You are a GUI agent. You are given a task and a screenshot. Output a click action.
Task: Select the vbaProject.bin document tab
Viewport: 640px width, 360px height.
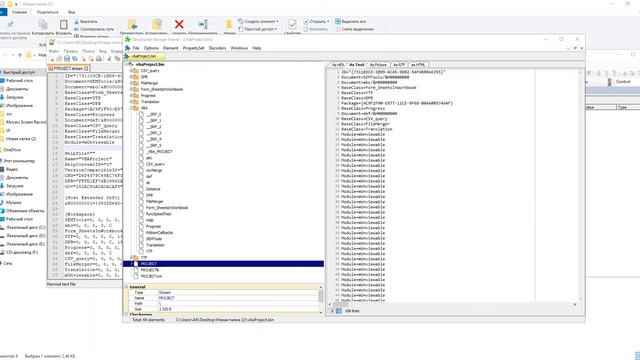click(144, 56)
